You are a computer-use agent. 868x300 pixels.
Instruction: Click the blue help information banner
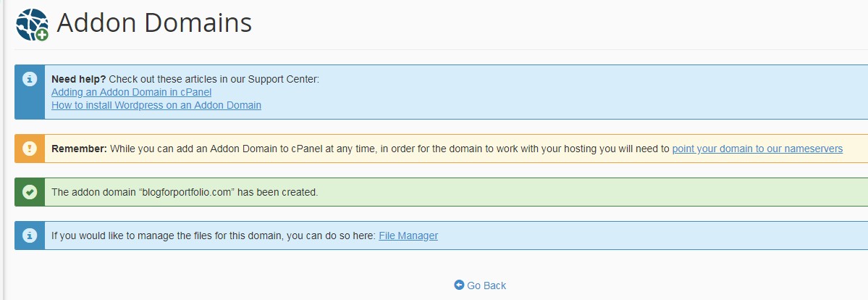441,92
